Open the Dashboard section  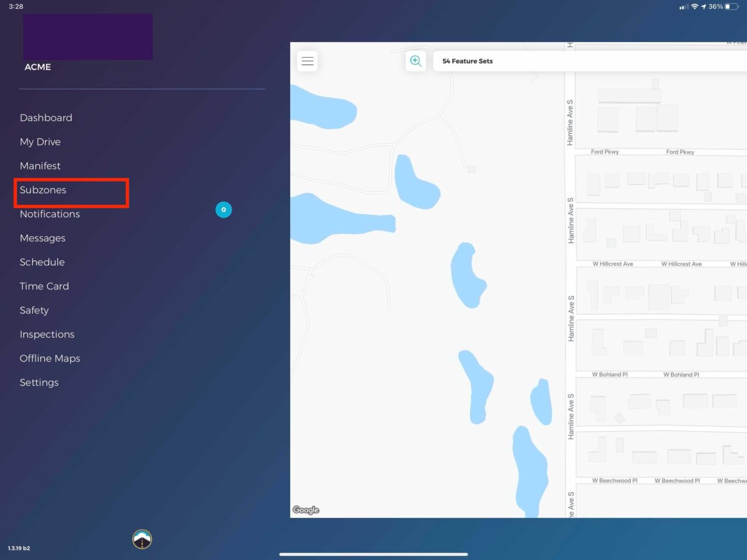(x=46, y=117)
